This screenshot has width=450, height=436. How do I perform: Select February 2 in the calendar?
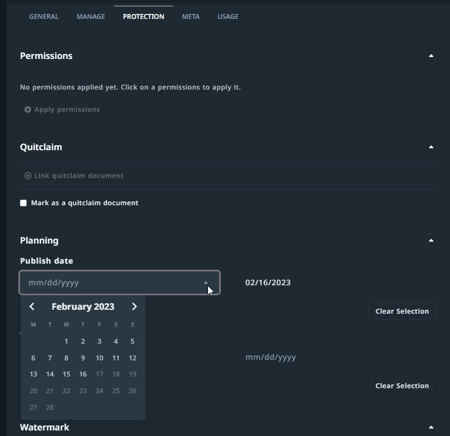pyautogui.click(x=83, y=341)
